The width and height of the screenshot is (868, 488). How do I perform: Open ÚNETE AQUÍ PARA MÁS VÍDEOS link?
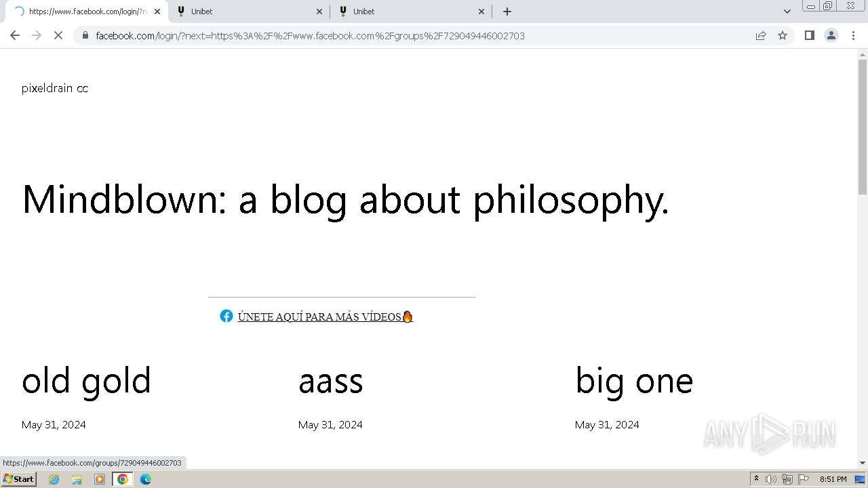(325, 317)
